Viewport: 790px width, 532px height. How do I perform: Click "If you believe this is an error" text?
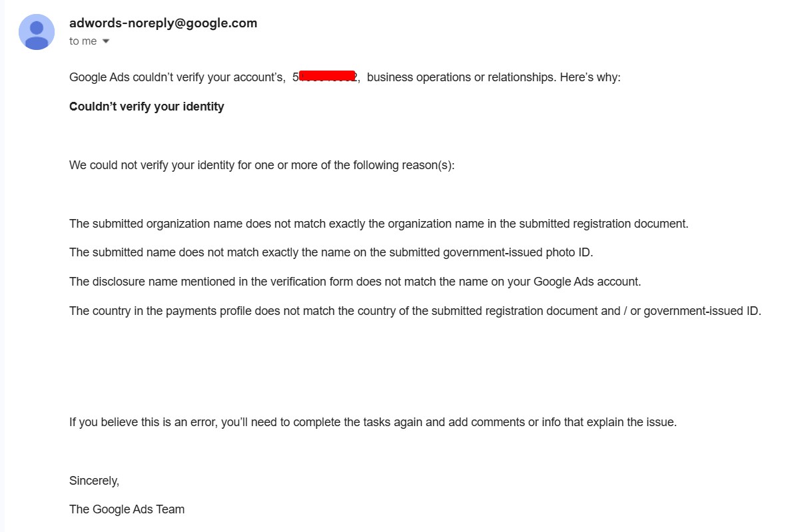[143, 422]
